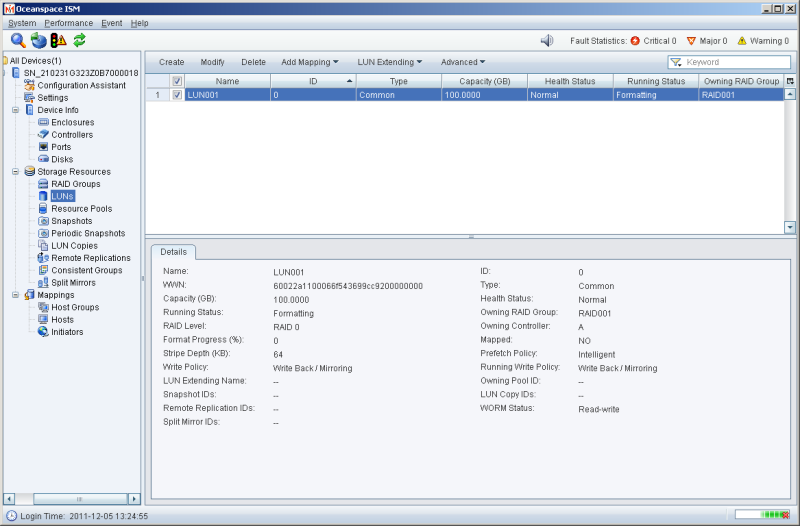Click the Capacity (GB) column header
This screenshot has height=526, width=800.
[x=485, y=81]
